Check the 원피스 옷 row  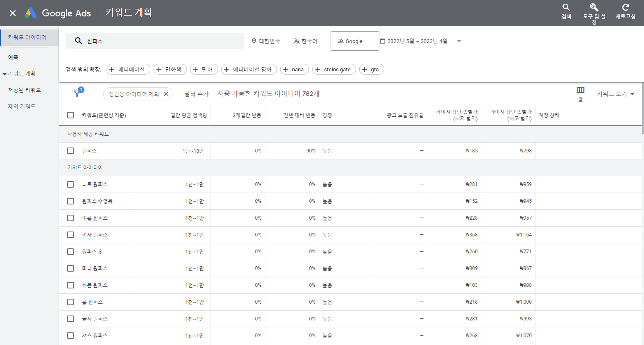[70, 252]
